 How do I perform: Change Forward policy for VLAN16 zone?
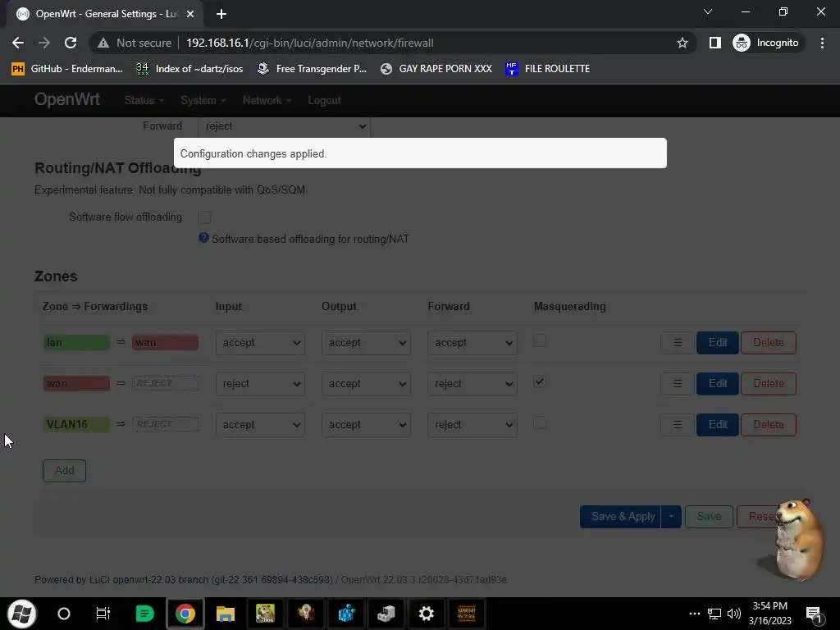point(472,425)
